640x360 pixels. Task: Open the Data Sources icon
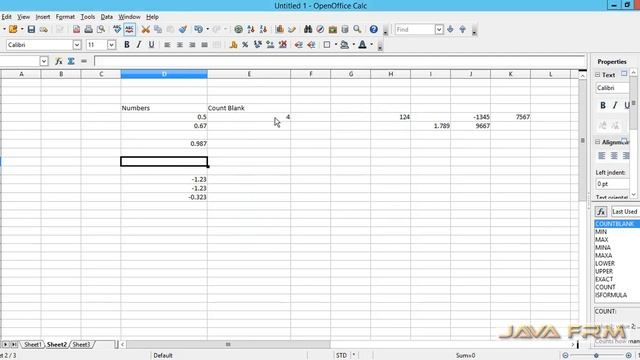pos(345,29)
